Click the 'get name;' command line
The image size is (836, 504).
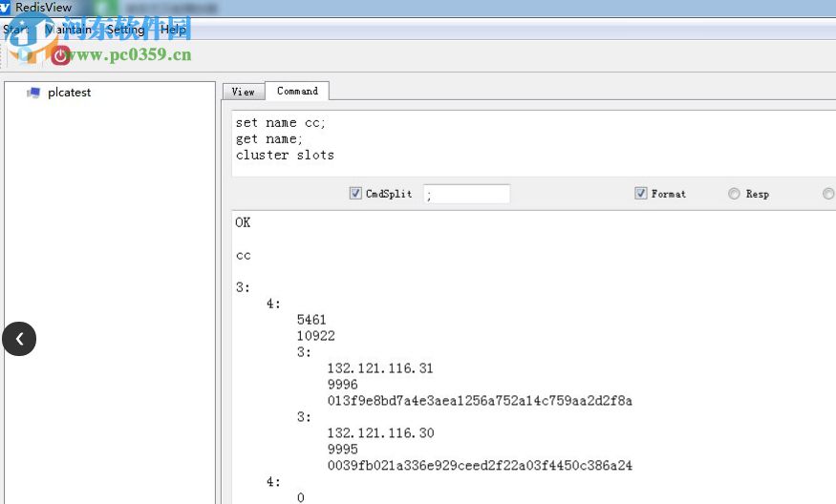click(x=268, y=139)
